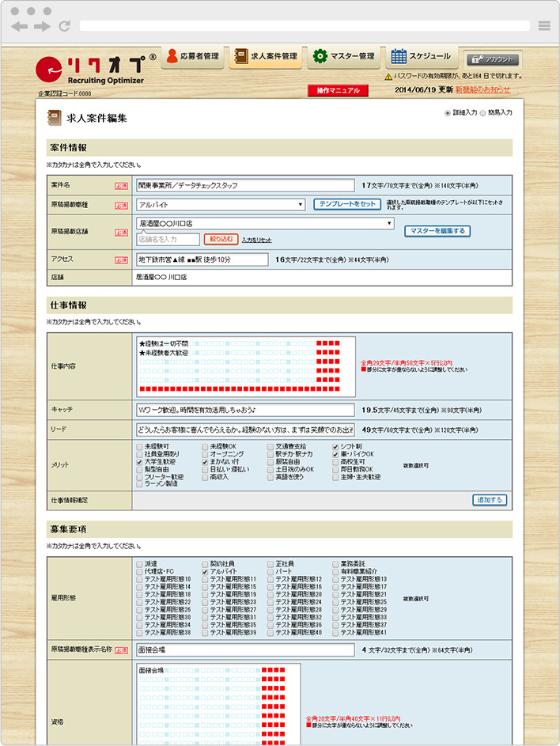Click 操作マニュアル red button
Screen dimensions: 560x746
[338, 90]
